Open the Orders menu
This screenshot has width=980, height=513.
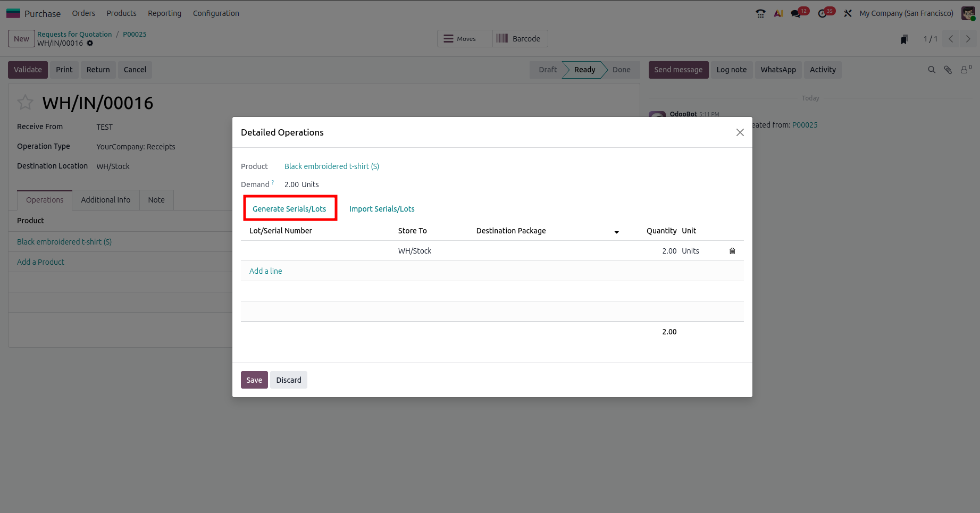(83, 13)
